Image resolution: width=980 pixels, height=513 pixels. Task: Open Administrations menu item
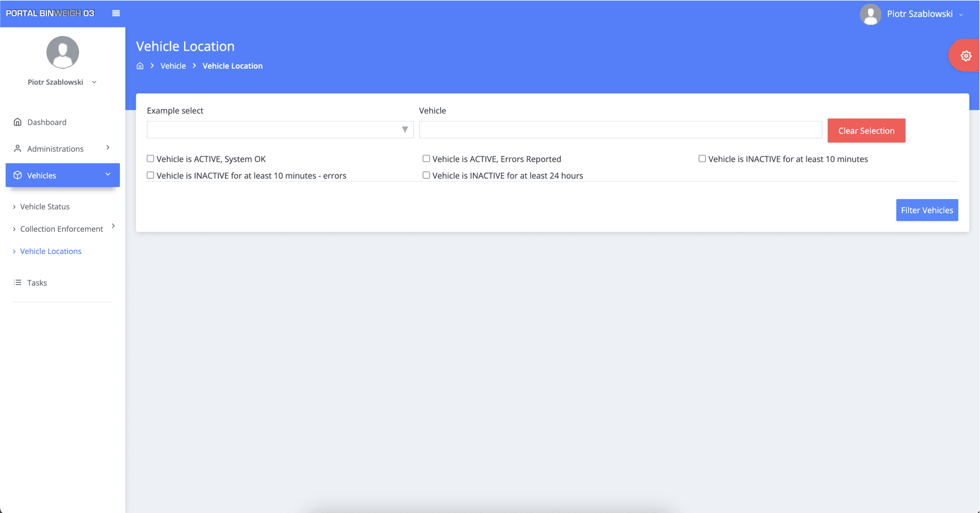[63, 148]
